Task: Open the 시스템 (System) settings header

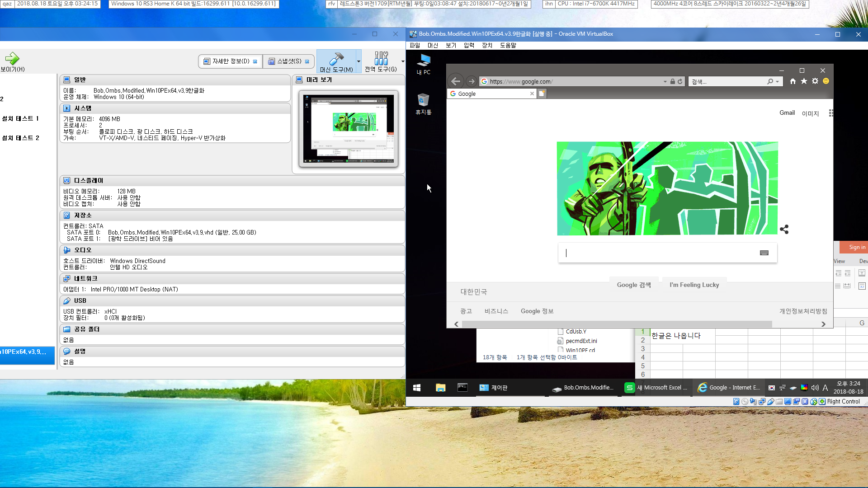Action: 175,108
